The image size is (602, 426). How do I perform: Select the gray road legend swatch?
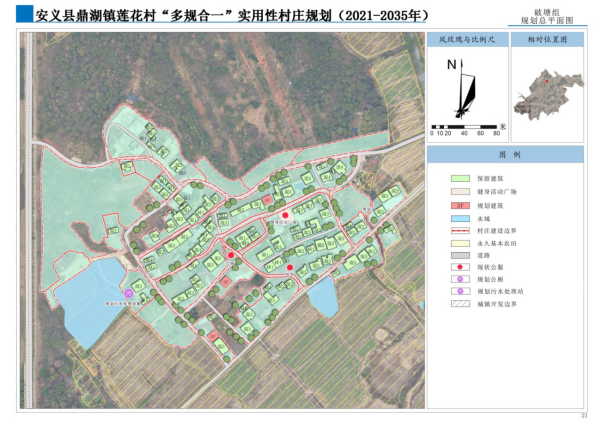click(460, 255)
